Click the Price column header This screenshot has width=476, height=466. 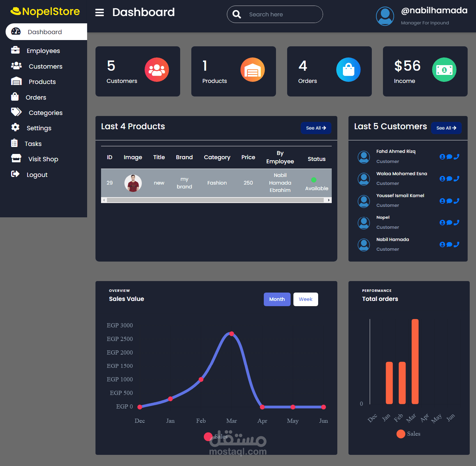click(x=248, y=157)
